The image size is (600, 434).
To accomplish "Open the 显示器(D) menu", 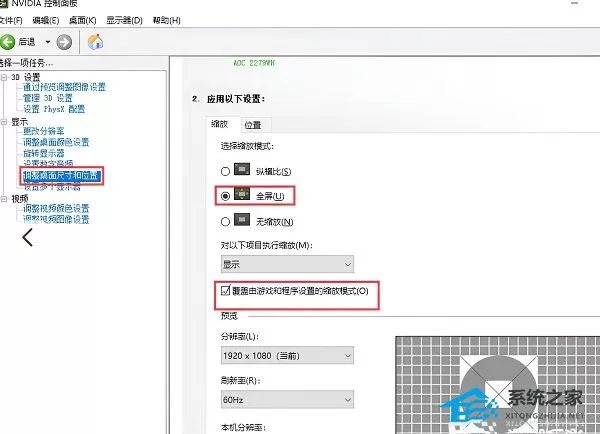I will pos(124,20).
